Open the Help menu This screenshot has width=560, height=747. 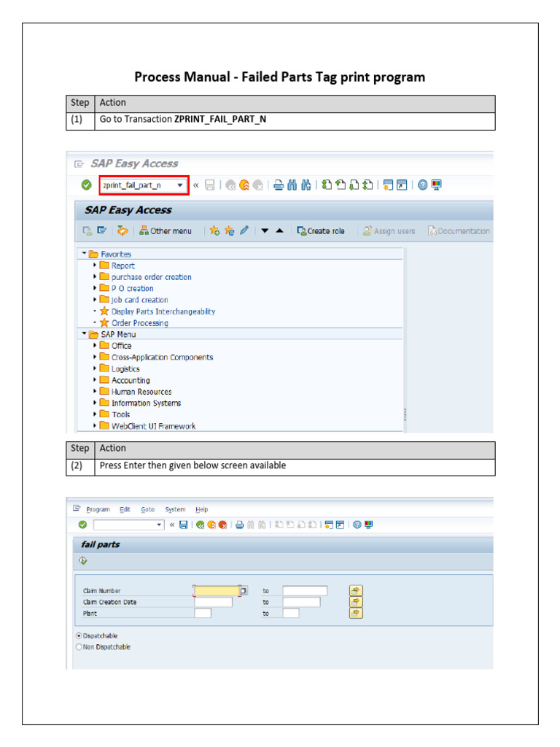click(x=201, y=509)
